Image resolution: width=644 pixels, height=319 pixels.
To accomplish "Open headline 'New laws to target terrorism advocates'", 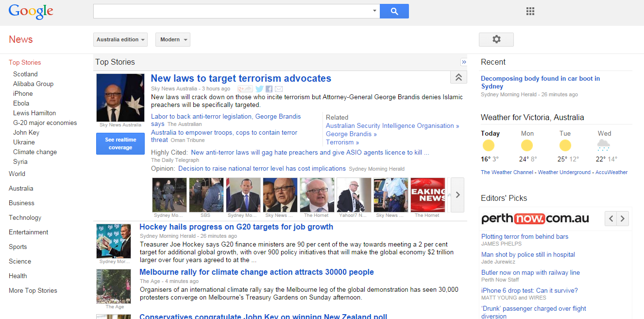I will point(241,78).
